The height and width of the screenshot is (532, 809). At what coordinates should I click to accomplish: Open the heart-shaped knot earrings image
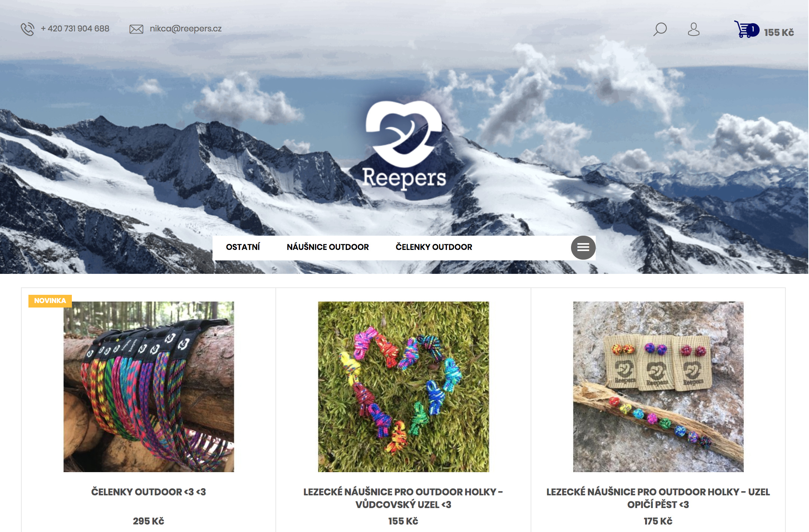click(x=403, y=386)
